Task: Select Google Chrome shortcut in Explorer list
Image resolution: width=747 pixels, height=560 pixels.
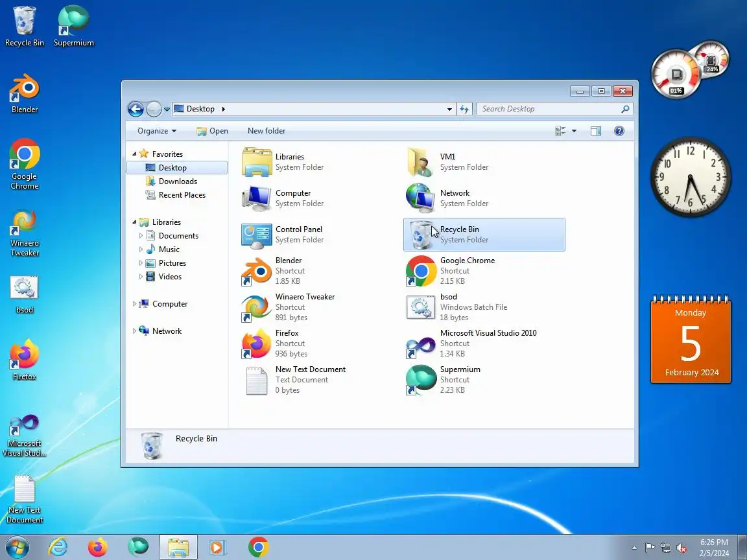Action: (x=451, y=270)
